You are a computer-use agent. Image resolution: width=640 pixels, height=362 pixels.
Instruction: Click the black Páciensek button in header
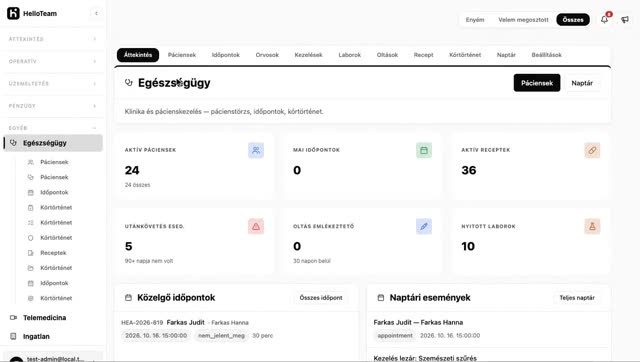pyautogui.click(x=537, y=83)
